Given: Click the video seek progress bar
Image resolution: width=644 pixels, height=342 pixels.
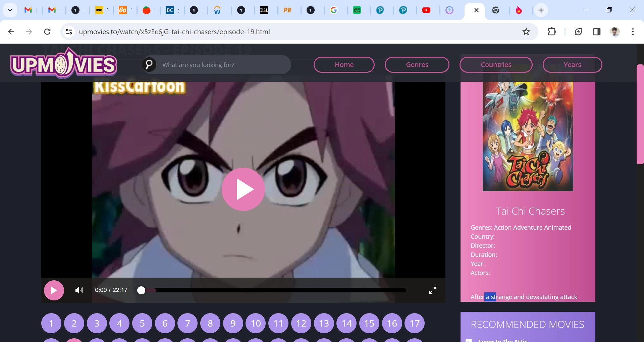Looking at the screenshot, I should click(x=272, y=290).
